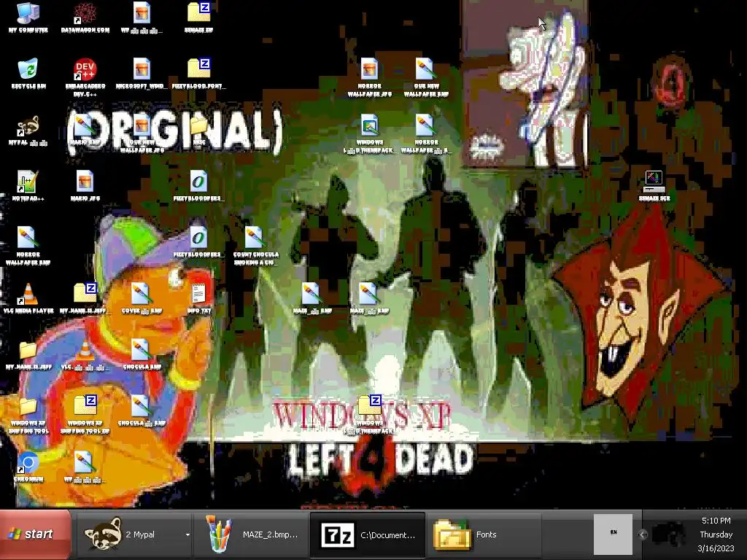
Task: Select the MICROSOFT_WIND image file
Action: click(x=142, y=74)
